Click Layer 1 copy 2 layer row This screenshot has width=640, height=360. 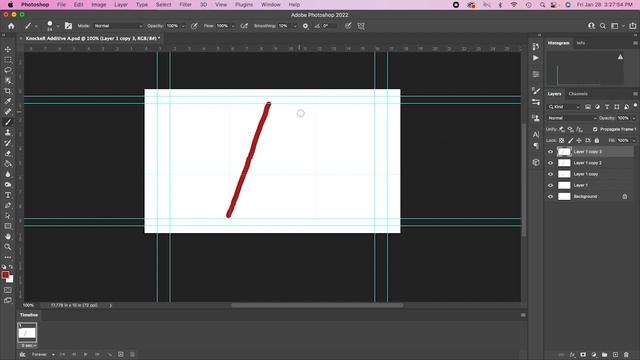coord(590,163)
